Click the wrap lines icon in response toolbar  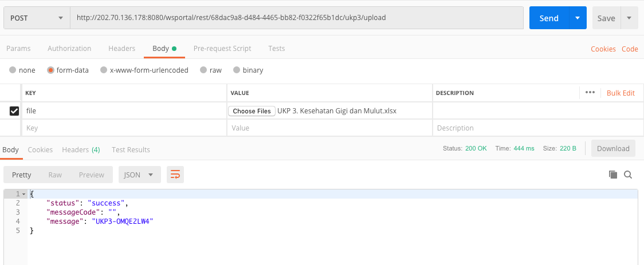point(175,175)
